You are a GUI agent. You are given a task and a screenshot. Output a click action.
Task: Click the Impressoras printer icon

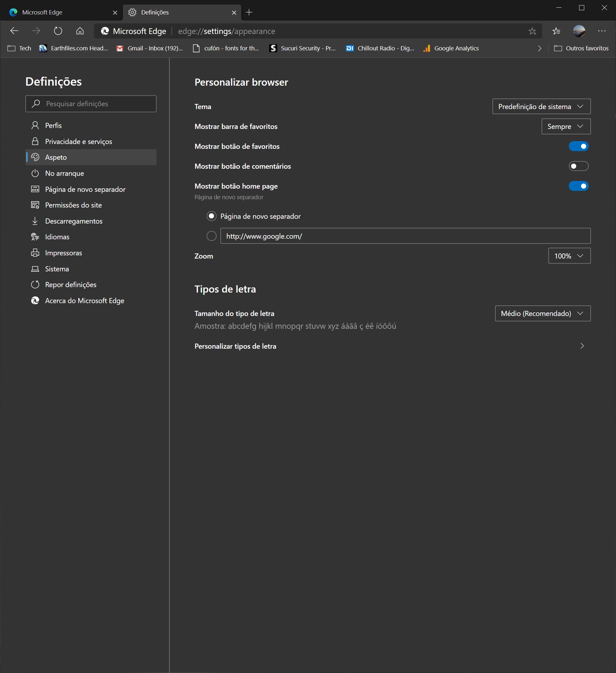point(35,253)
